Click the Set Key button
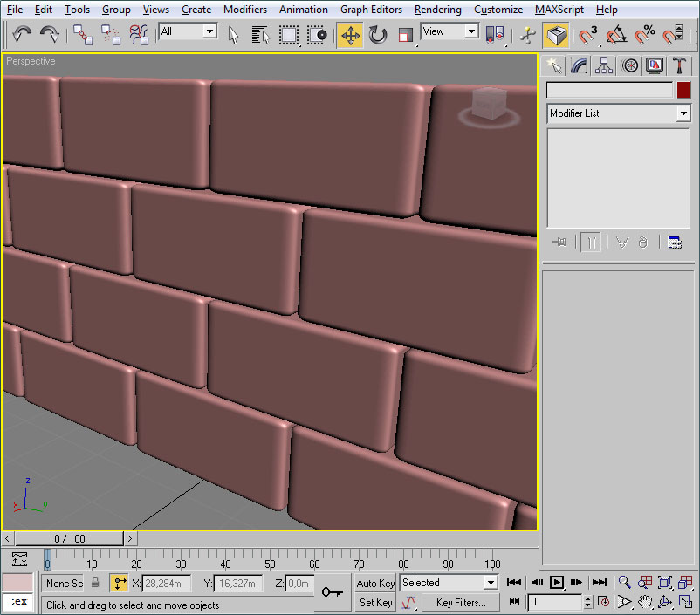700x615 pixels. click(x=375, y=603)
